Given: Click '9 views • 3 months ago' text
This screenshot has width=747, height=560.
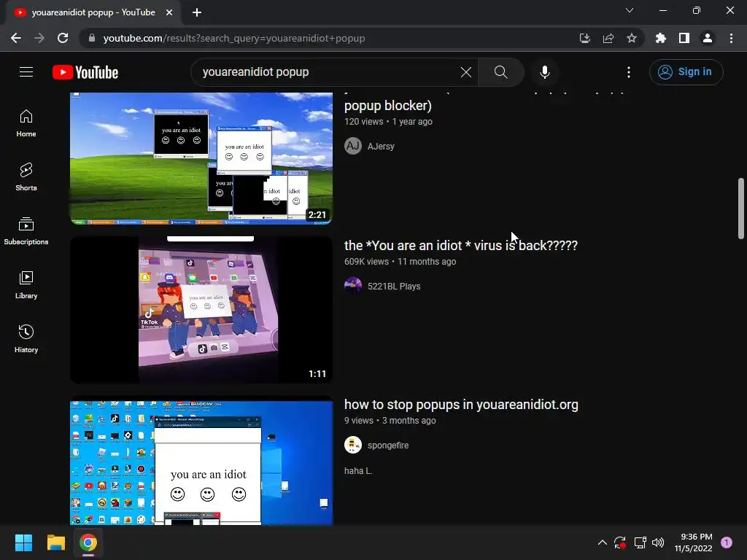Looking at the screenshot, I should (390, 421).
